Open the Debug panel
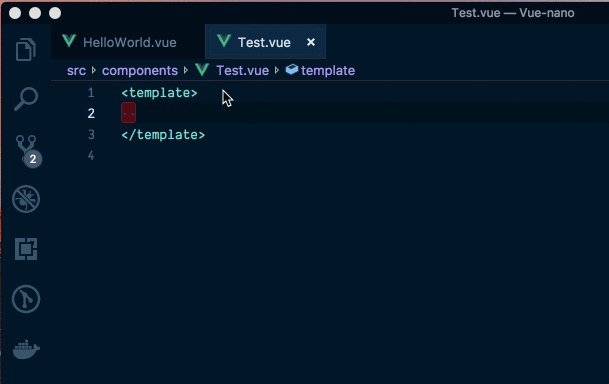 tap(26, 199)
